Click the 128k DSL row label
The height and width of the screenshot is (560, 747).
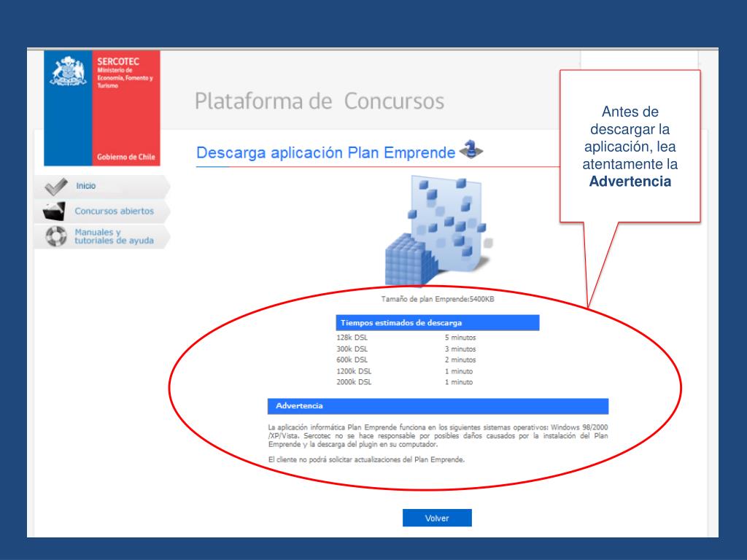352,338
